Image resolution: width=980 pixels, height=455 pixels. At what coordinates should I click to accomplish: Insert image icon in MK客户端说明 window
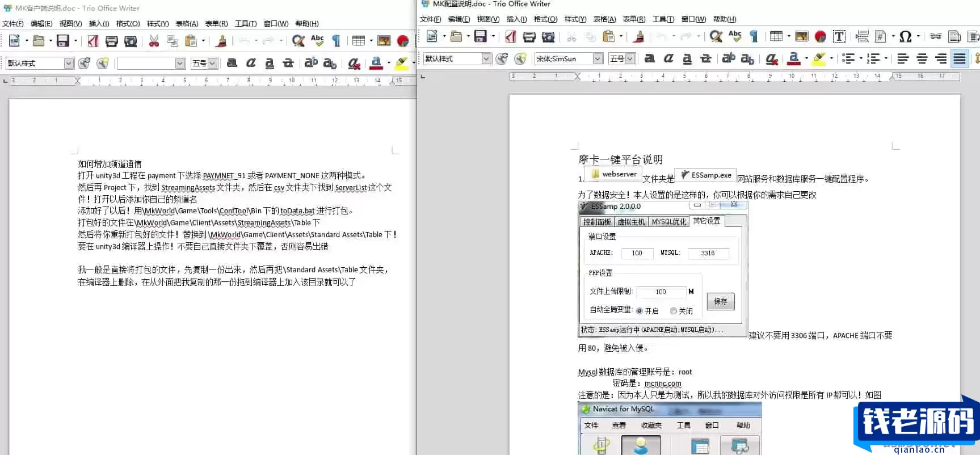click(384, 41)
